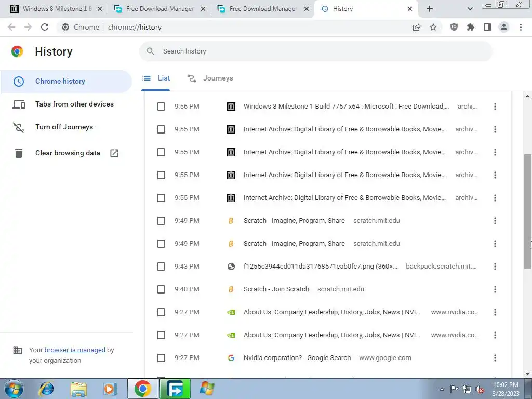Open a new tab with plus button

(430, 9)
